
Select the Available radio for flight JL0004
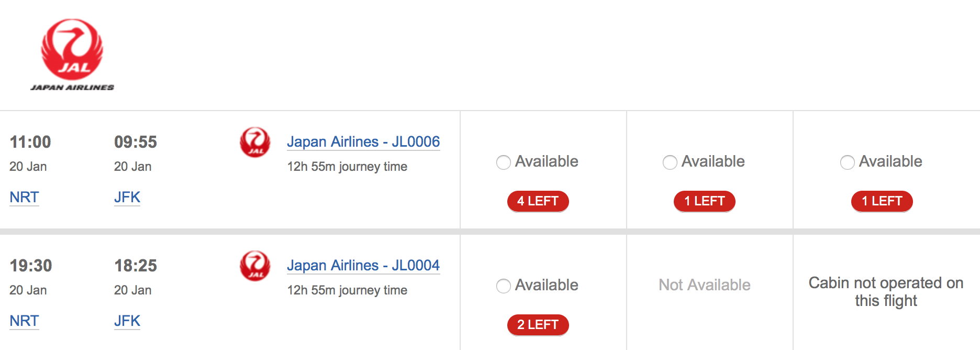point(504,286)
